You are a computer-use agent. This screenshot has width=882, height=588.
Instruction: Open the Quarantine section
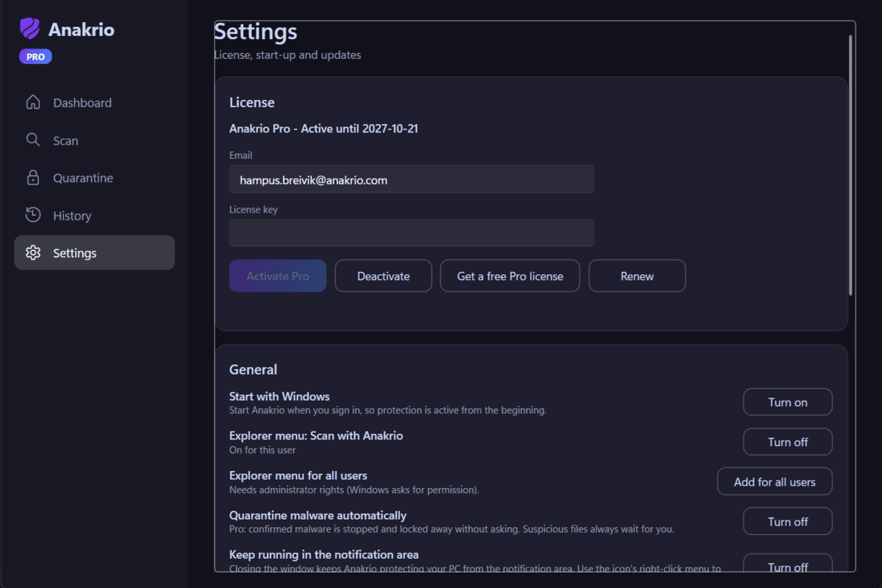point(95,178)
